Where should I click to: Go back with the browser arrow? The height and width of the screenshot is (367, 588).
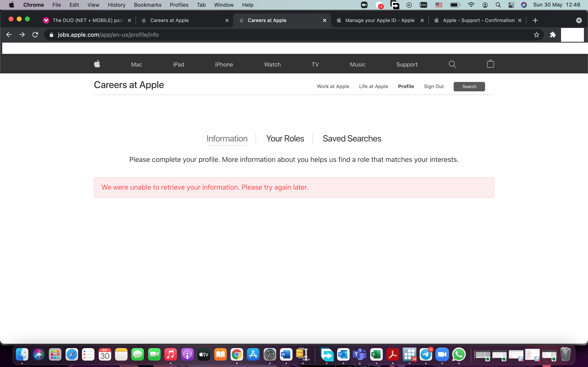pos(9,35)
